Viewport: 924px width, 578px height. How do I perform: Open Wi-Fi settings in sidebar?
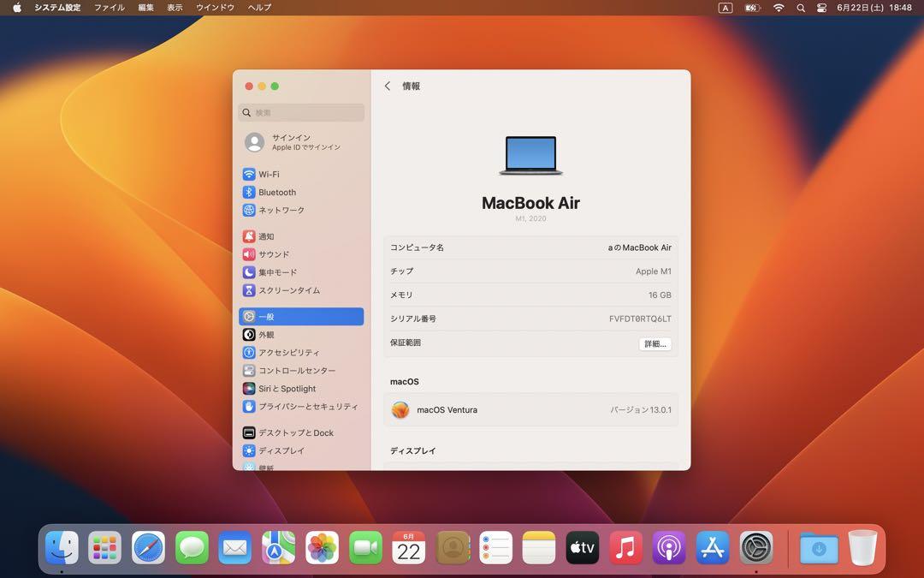click(301, 174)
